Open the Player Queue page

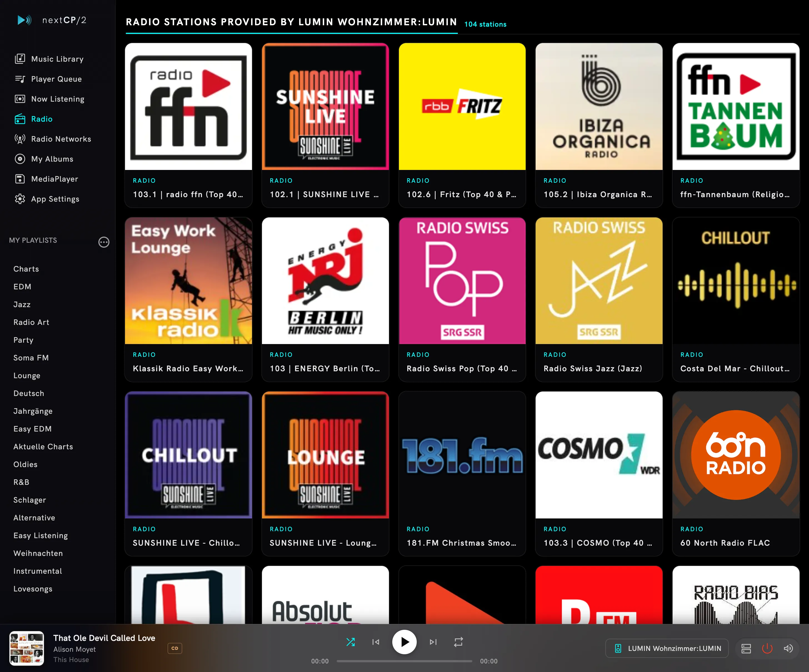tap(48, 79)
